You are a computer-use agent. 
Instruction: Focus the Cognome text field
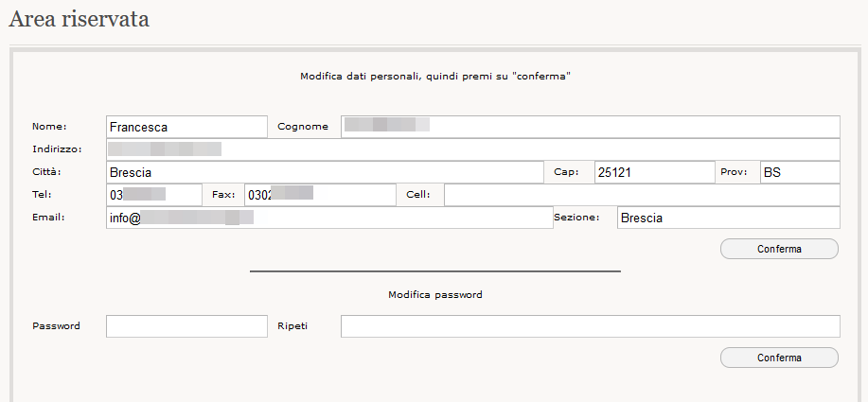click(x=590, y=127)
